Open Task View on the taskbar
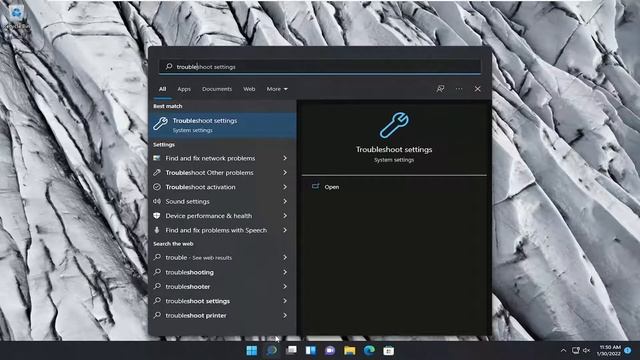This screenshot has height=360, width=640. point(291,351)
